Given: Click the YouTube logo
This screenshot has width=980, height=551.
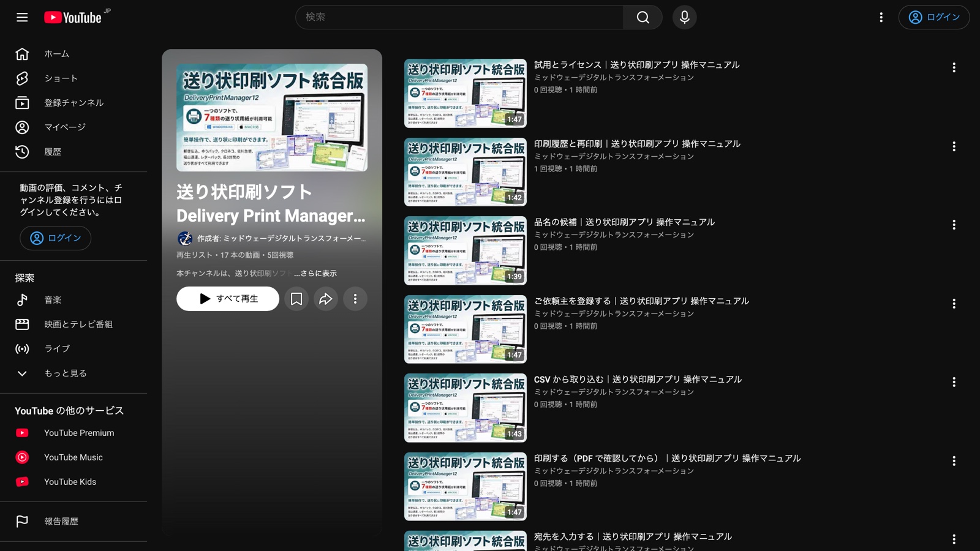Looking at the screenshot, I should click(x=73, y=17).
